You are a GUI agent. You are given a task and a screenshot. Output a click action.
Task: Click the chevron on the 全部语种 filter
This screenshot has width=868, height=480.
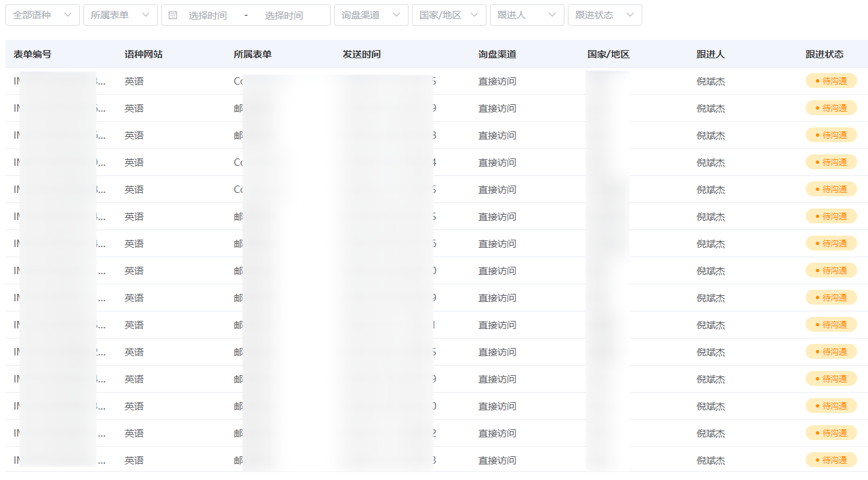(66, 14)
